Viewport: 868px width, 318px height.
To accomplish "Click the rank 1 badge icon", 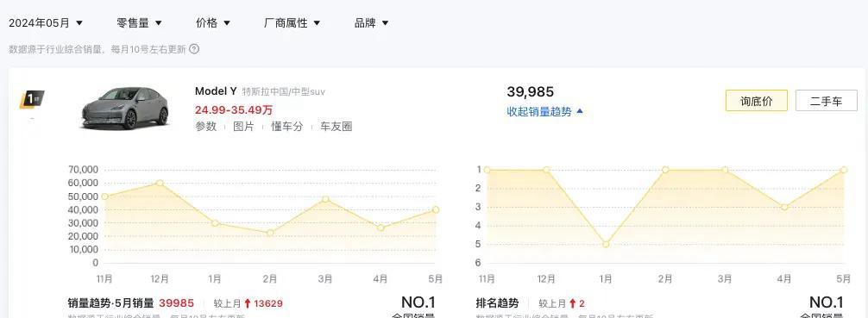I will [32, 99].
